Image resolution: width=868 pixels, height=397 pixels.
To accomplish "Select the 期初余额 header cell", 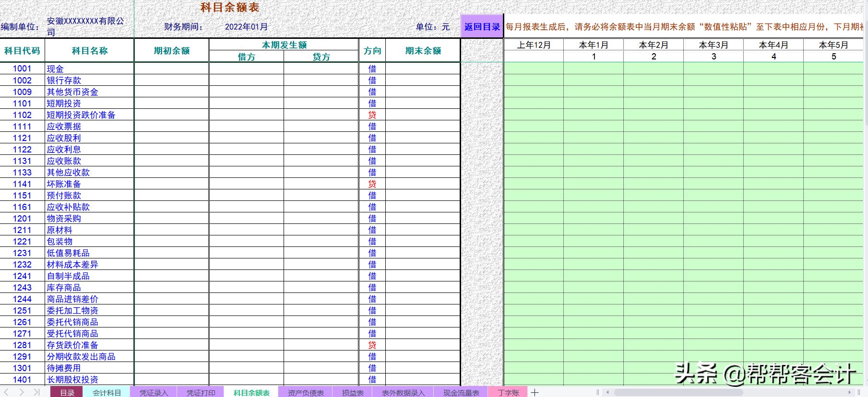I will pyautogui.click(x=172, y=50).
